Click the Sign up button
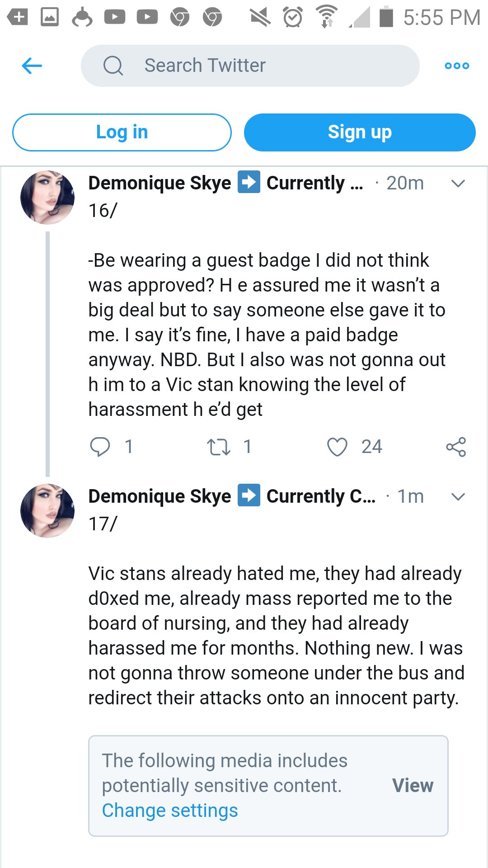The image size is (488, 868). pos(360,132)
